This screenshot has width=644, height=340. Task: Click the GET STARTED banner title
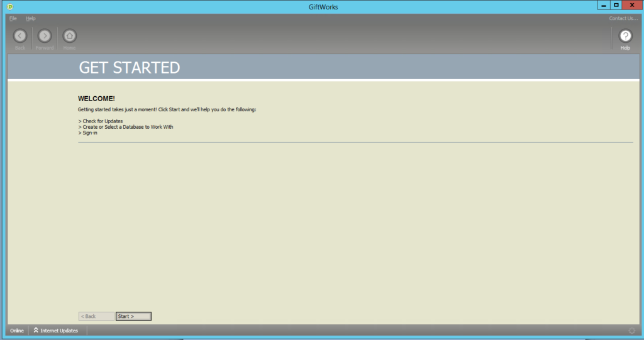[130, 68]
